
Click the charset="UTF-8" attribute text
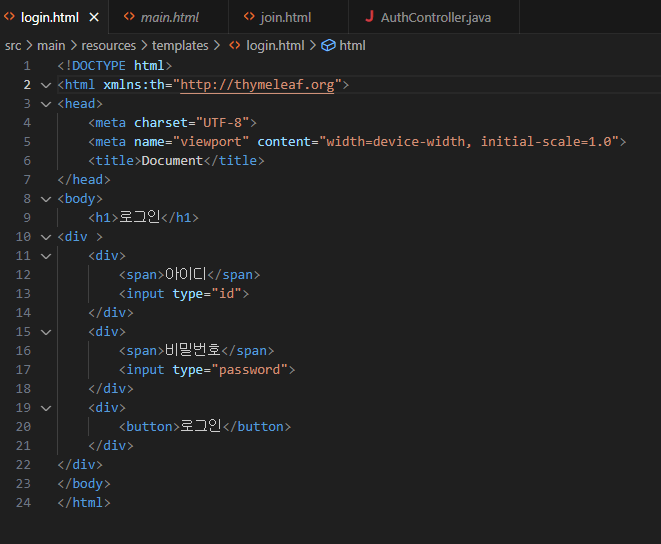(191, 123)
